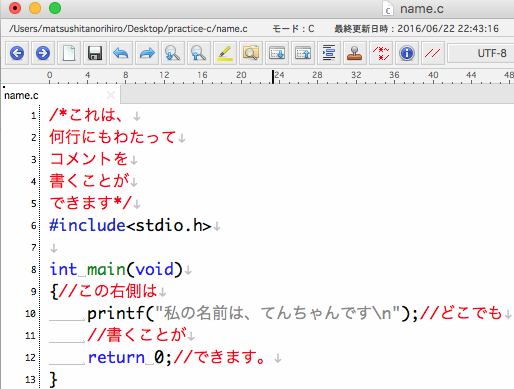Click the comment //書くことが on line 11

pos(137,335)
